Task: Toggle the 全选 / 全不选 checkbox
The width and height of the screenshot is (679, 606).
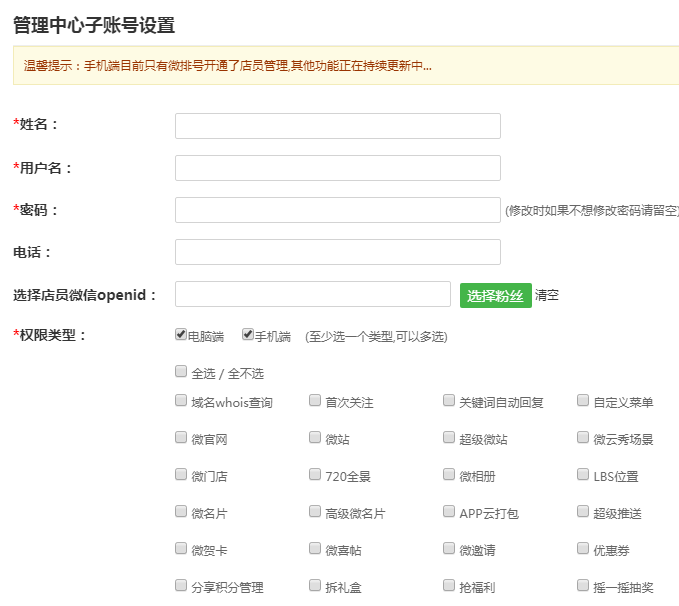Action: [x=181, y=371]
